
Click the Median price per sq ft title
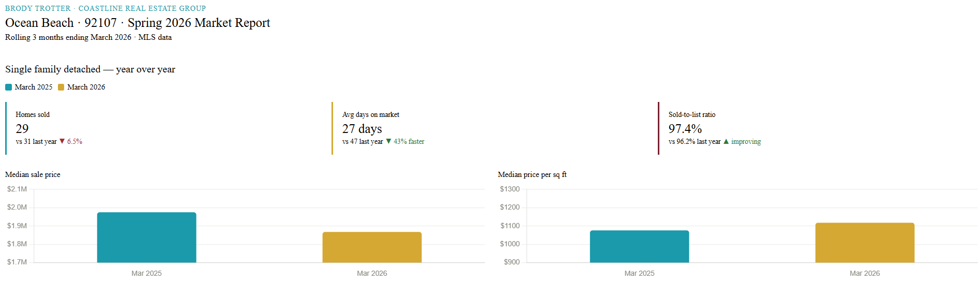click(x=532, y=174)
